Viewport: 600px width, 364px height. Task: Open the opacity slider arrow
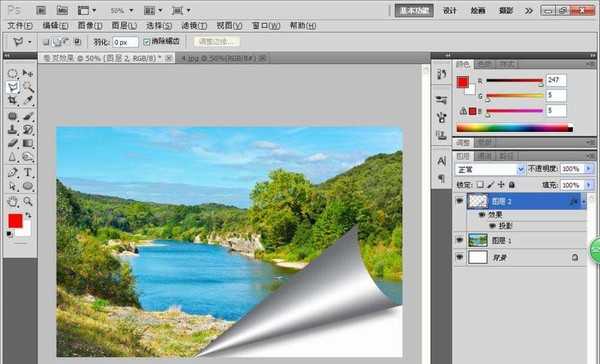click(x=589, y=169)
